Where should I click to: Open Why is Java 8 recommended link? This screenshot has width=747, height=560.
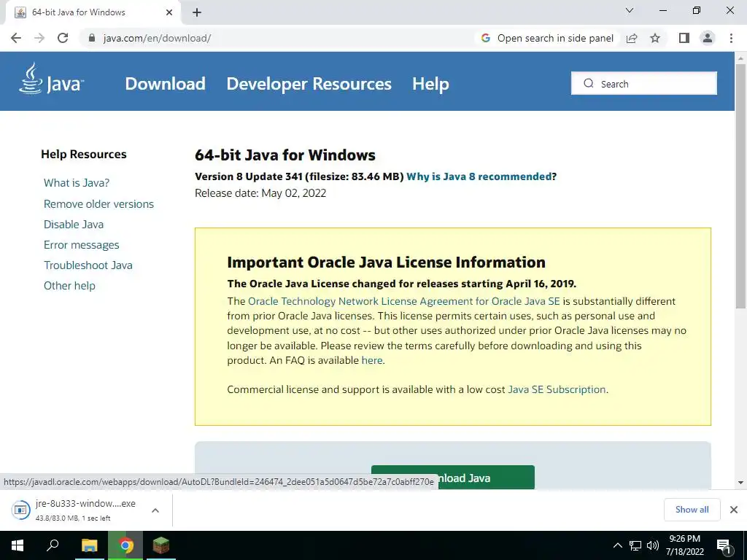[x=479, y=176]
